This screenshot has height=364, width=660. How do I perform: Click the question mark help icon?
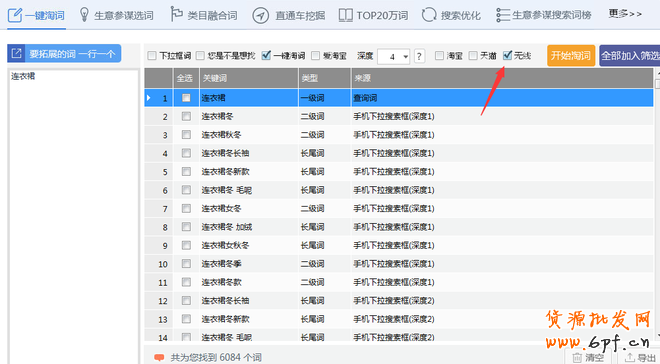coord(419,56)
